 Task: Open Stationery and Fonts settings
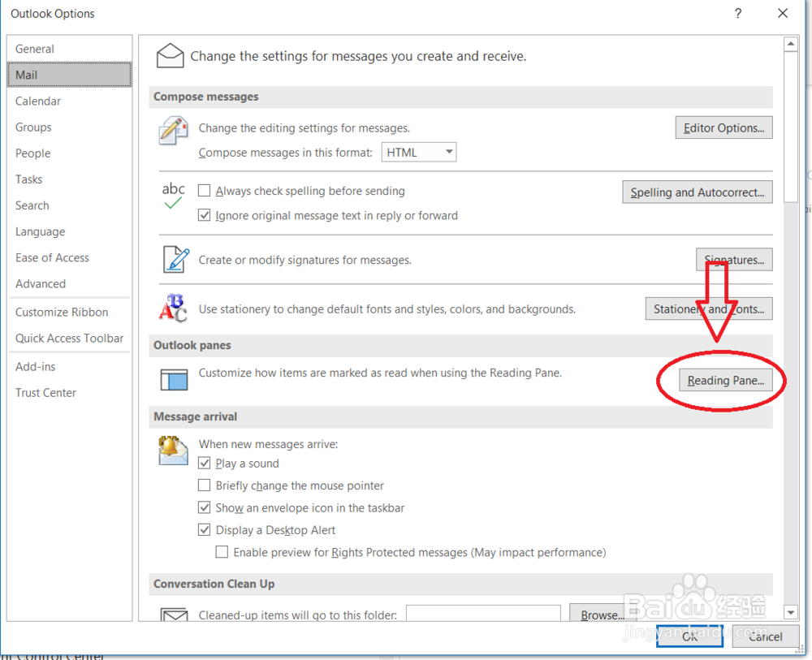[708, 308]
